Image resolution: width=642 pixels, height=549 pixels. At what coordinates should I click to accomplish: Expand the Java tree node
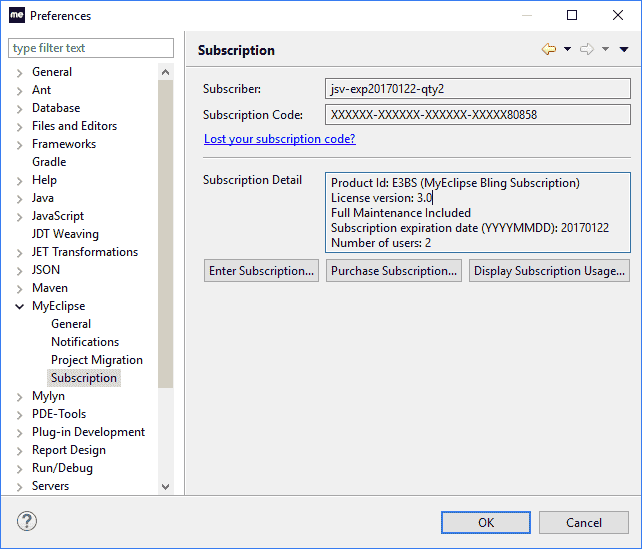coord(19,199)
